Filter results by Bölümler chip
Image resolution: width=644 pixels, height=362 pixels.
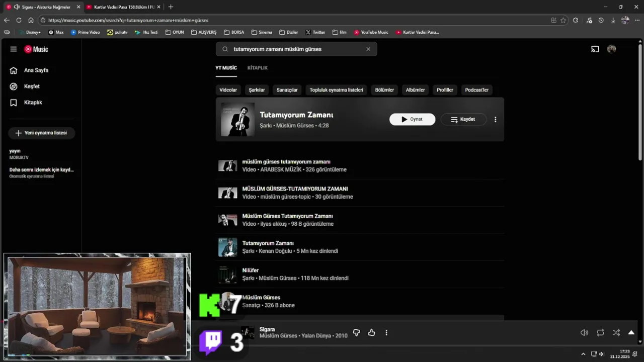384,90
